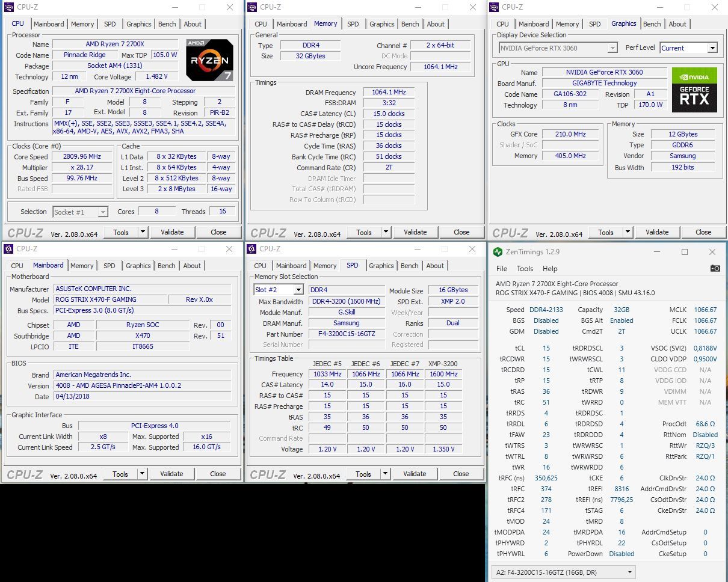The height and width of the screenshot is (582, 728).
Task: Click the ZenTimings title bar app icon
Action: click(498, 252)
